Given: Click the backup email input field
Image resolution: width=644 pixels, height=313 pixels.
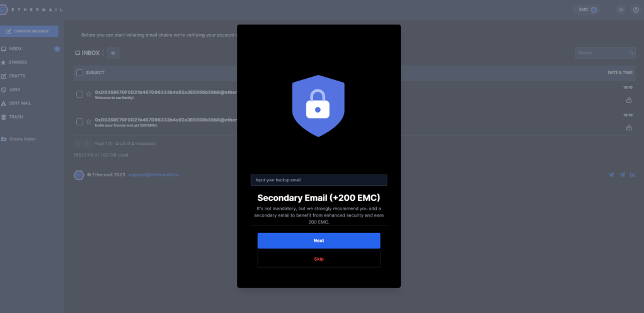Looking at the screenshot, I should click(x=318, y=180).
